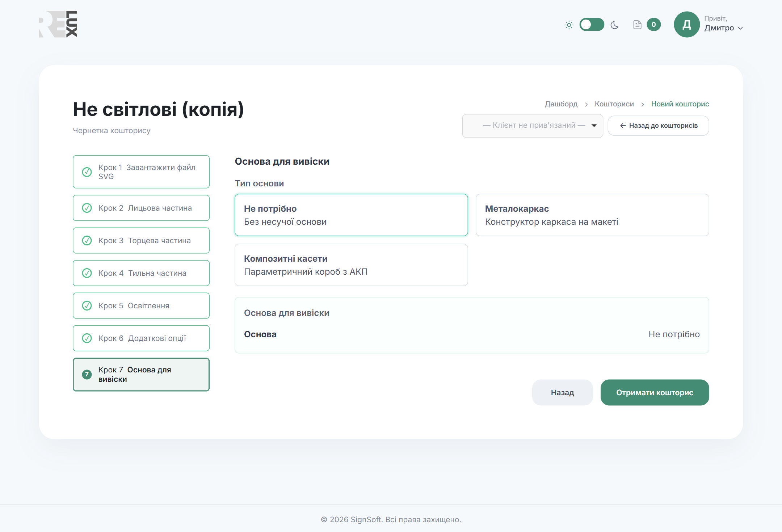Click the checkmark icon of Крок 3
This screenshot has width=782, height=532.
point(87,241)
